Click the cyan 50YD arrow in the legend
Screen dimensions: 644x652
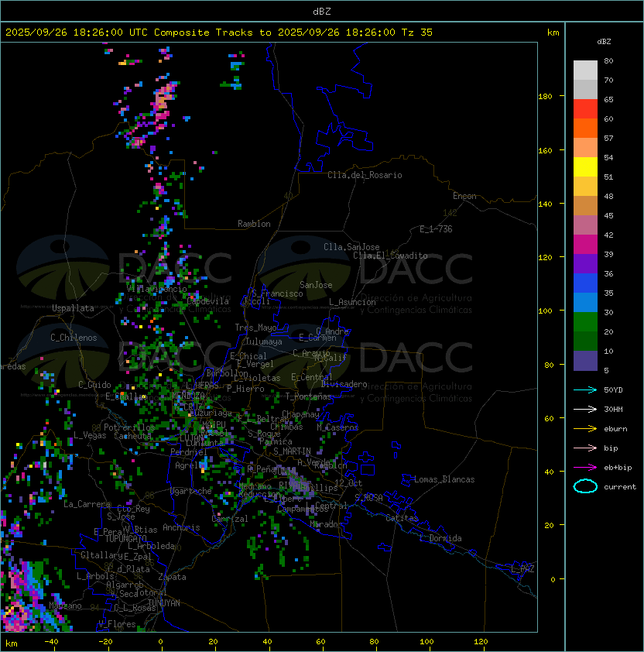(x=585, y=389)
